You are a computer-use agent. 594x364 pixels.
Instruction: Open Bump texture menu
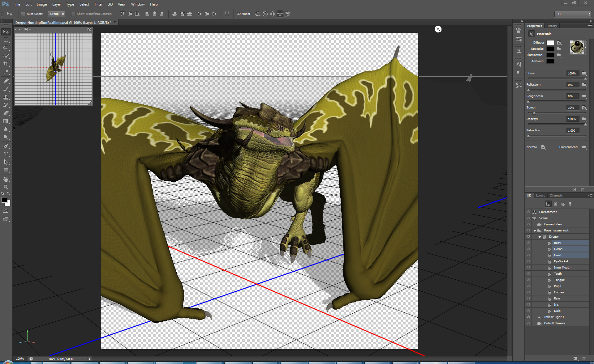pos(584,108)
